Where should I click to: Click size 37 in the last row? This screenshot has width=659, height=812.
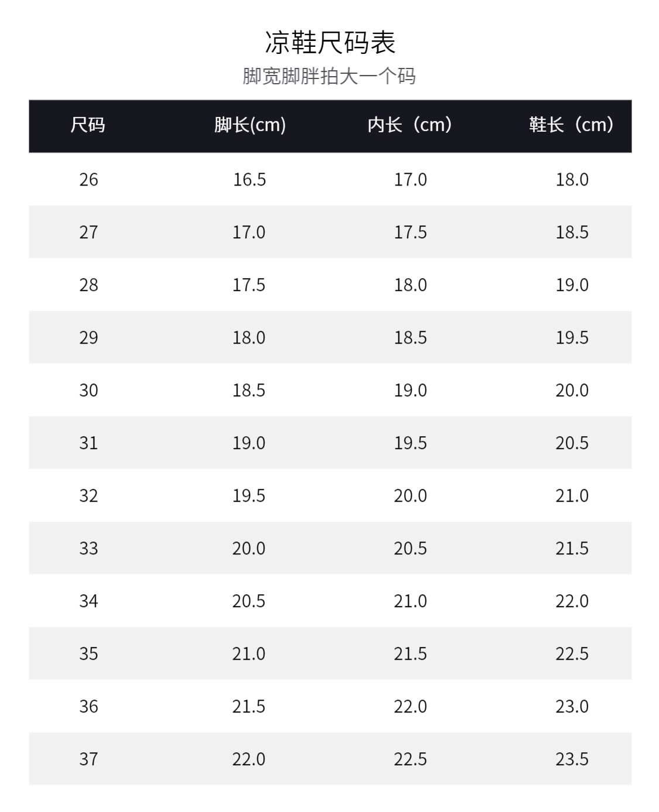click(x=88, y=759)
